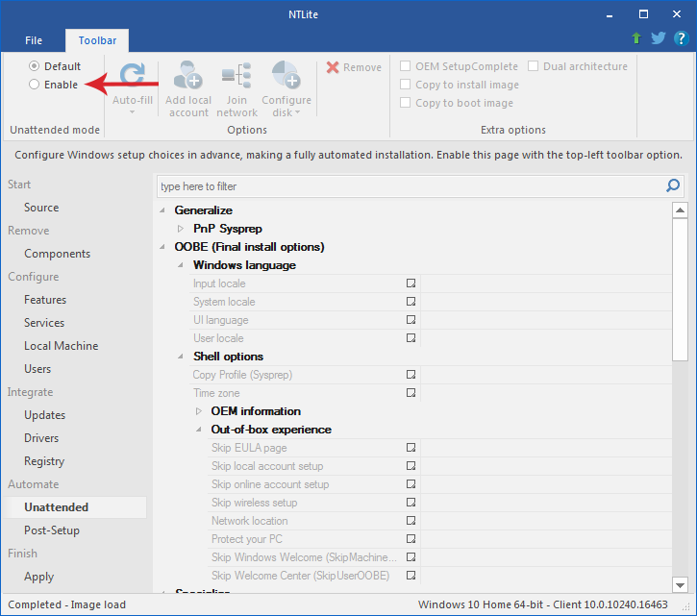Viewport: 697px width, 616px height.
Task: Click the edit icon for Skip online account setup
Action: click(411, 483)
